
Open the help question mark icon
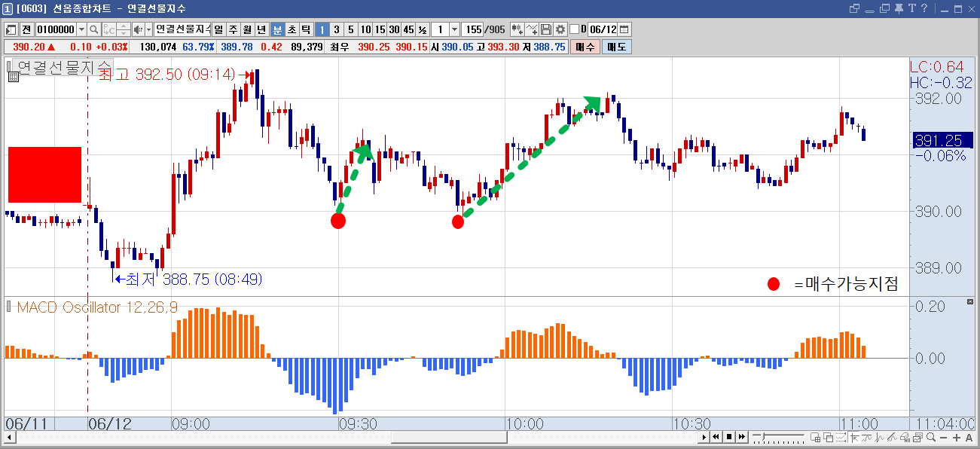(926, 8)
